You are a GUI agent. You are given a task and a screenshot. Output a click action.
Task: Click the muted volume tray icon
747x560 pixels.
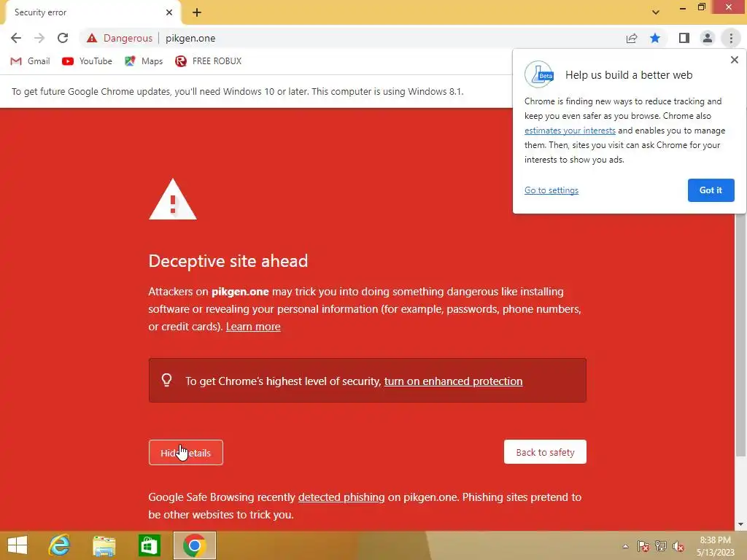pos(678,546)
